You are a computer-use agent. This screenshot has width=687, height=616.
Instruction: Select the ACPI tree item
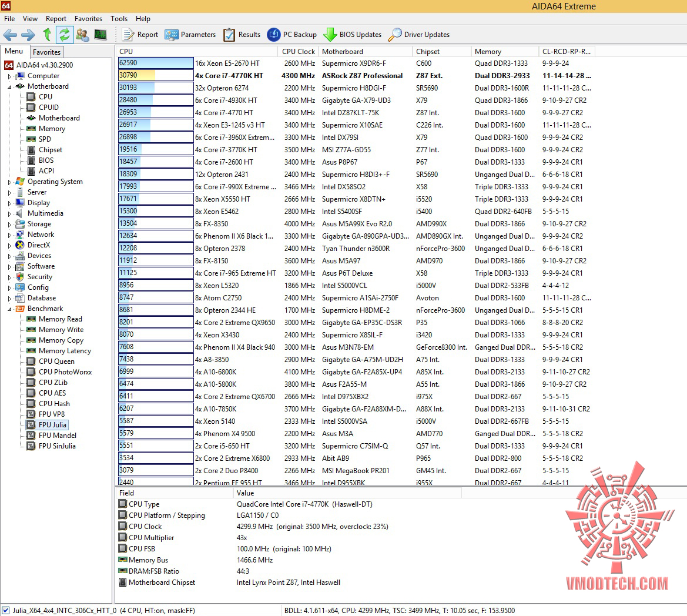(46, 171)
